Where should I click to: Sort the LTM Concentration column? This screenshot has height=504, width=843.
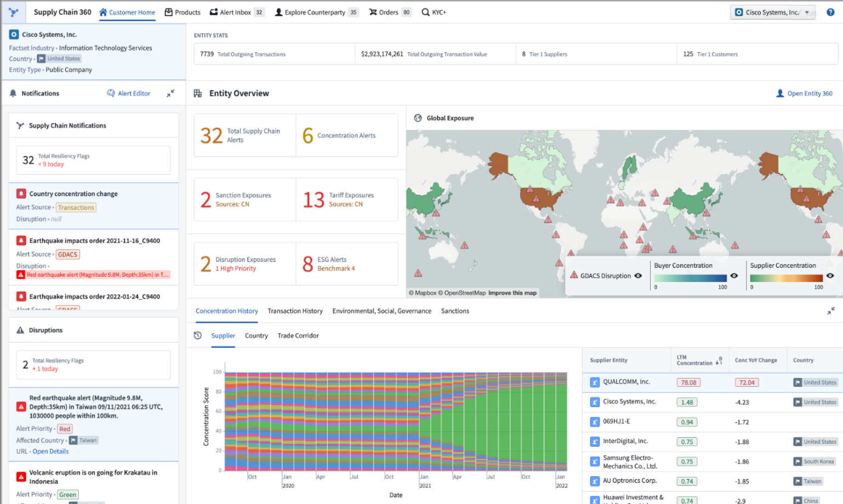tap(719, 360)
